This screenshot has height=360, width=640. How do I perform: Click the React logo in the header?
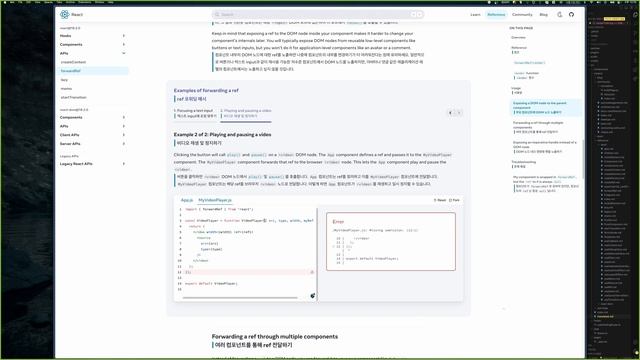[64, 14]
